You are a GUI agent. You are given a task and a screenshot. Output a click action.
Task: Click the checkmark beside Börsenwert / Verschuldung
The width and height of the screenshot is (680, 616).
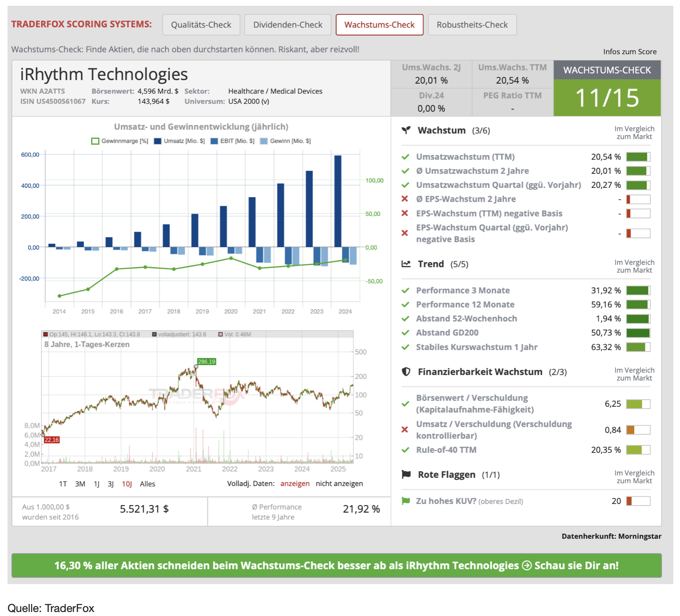pos(405,404)
